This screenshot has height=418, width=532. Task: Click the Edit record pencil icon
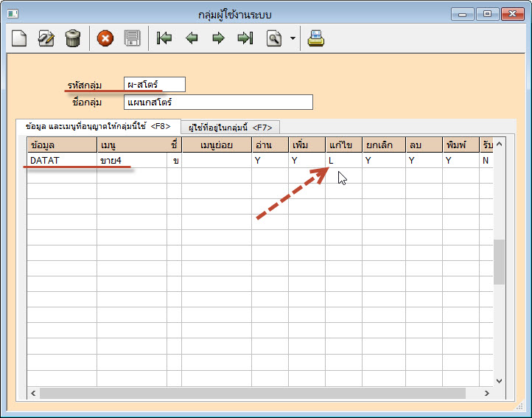(46, 38)
